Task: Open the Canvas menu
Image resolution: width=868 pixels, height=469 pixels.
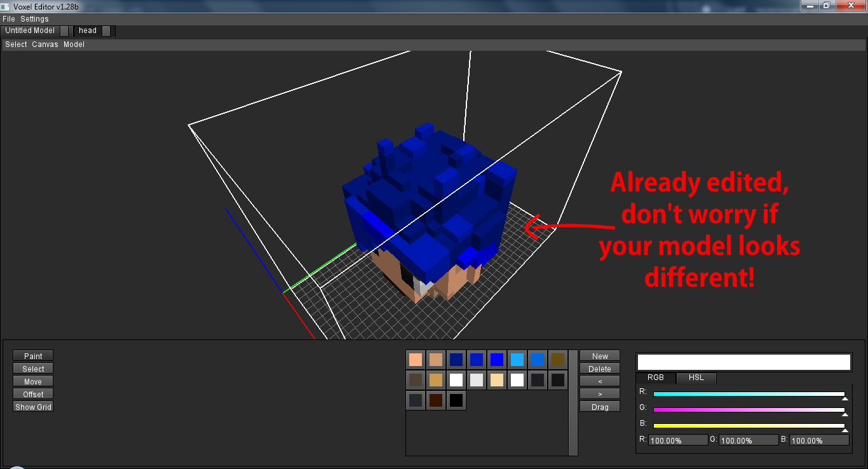Action: [45, 44]
